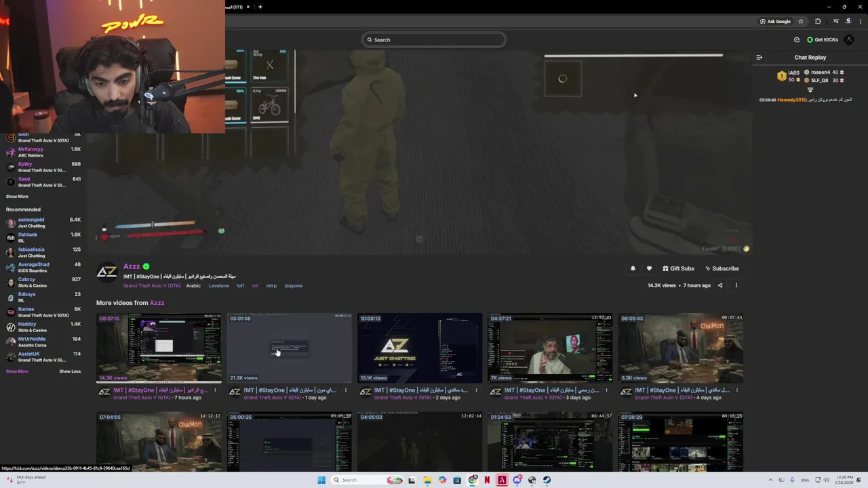Viewport: 868px width, 488px height.
Task: Open the 01:24:53 video thumbnail
Action: pyautogui.click(x=550, y=441)
